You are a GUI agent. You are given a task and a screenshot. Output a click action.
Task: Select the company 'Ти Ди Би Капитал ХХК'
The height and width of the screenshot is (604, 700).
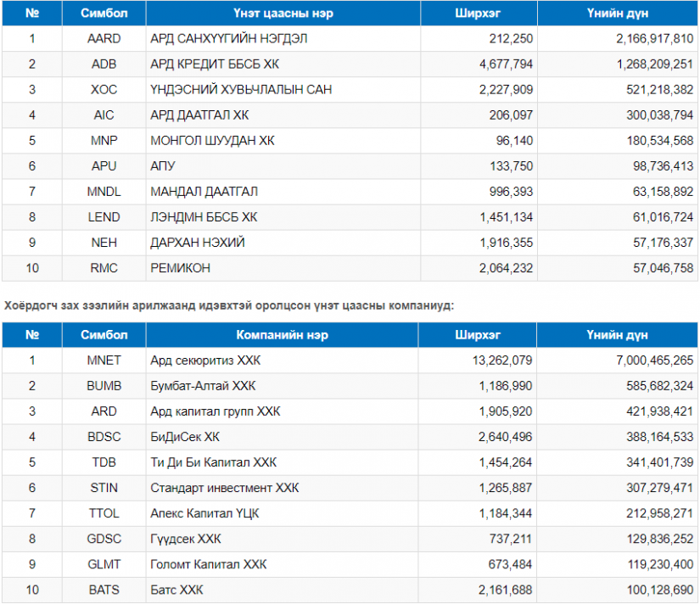click(213, 462)
